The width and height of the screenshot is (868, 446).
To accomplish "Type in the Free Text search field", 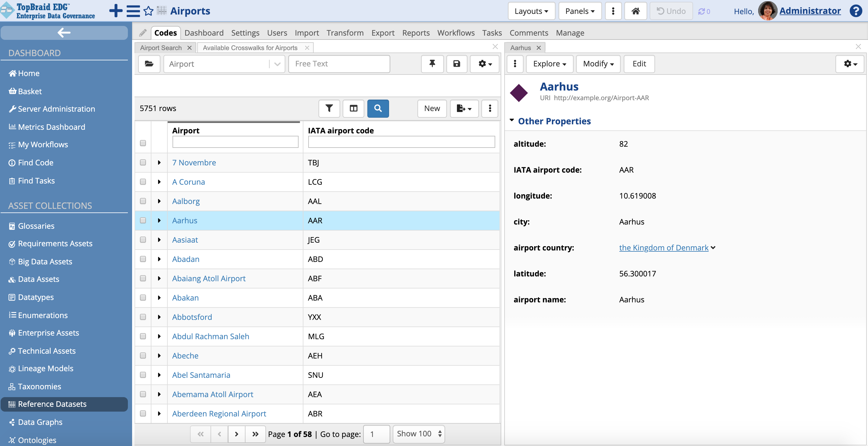I will click(x=339, y=64).
